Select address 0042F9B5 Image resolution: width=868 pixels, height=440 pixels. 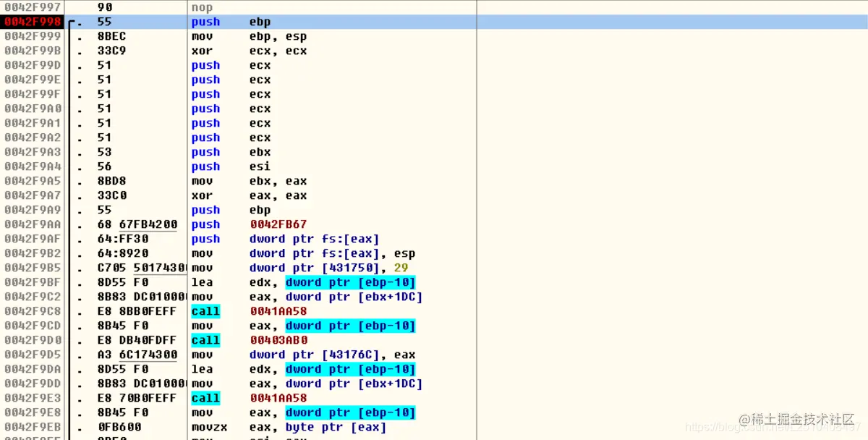tap(33, 268)
